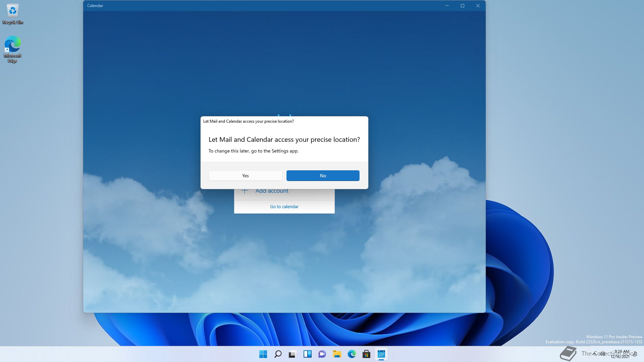644x362 pixels.
Task: Expand the hidden system tray icons chevron
Action: tap(595, 354)
